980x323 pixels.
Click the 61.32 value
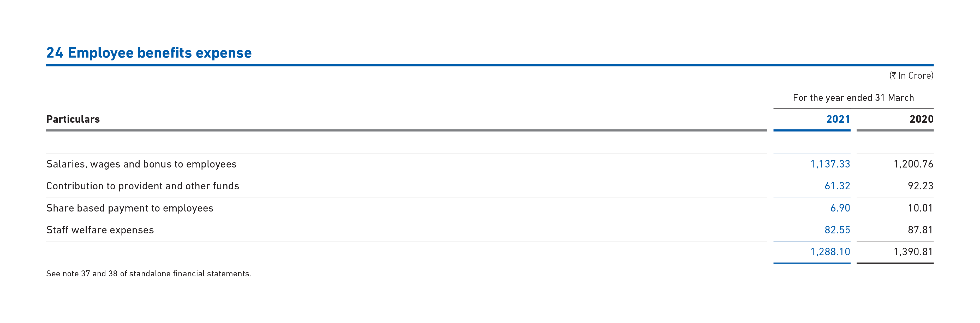837,186
